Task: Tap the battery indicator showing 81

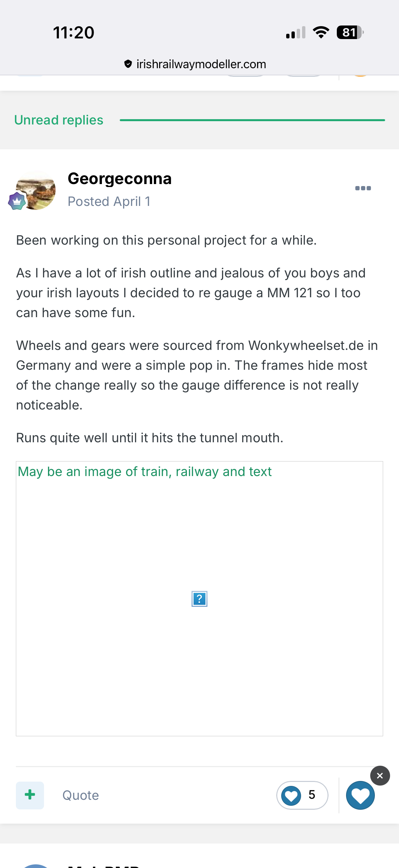Action: [x=350, y=32]
